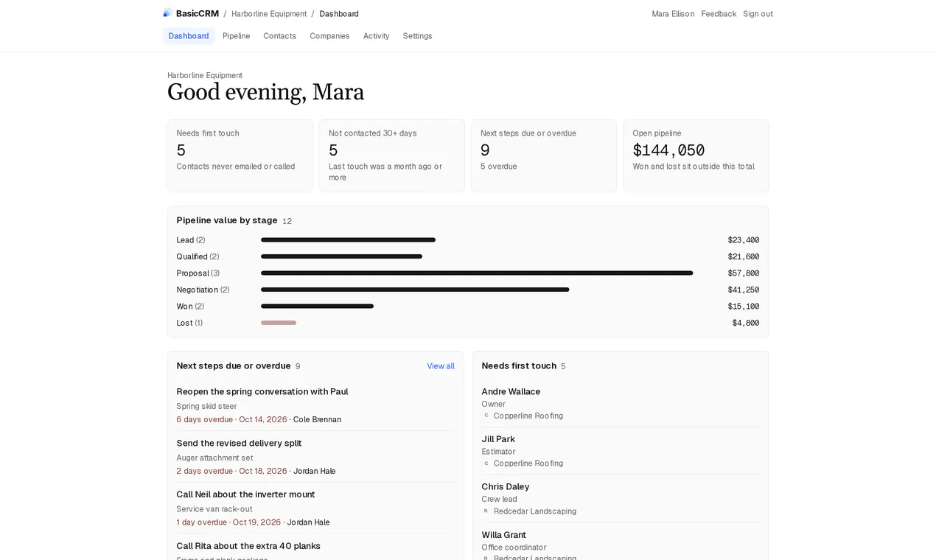This screenshot has width=936, height=560.
Task: Open 'Send the revised delivery split' task
Action: click(239, 444)
